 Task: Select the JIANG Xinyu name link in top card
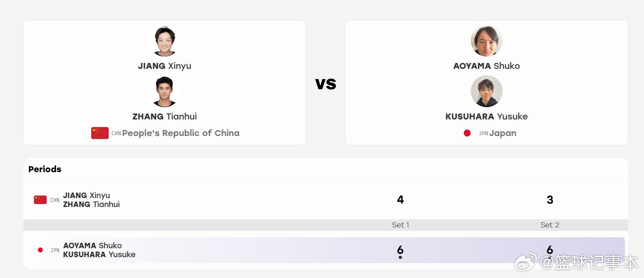pos(165,66)
